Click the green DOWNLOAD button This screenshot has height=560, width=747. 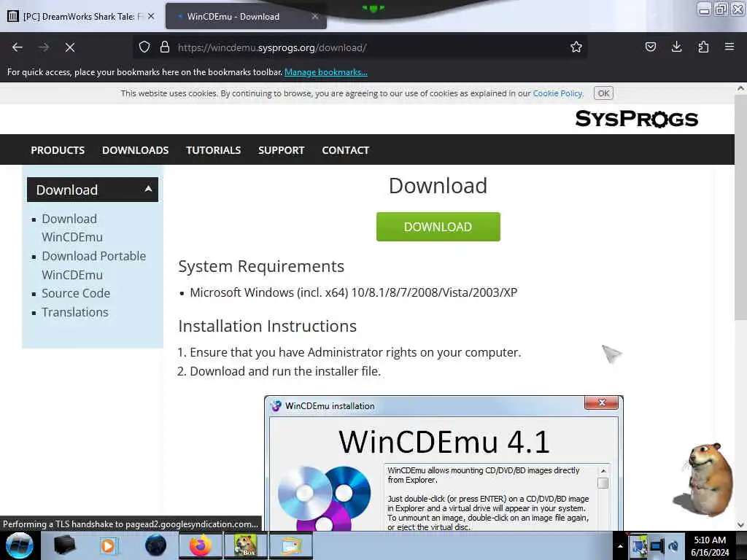pyautogui.click(x=438, y=227)
